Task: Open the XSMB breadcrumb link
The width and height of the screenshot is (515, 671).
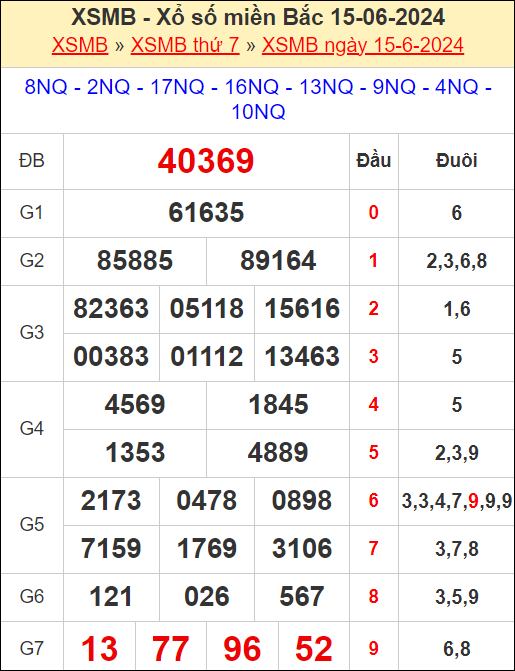Action: (x=80, y=45)
